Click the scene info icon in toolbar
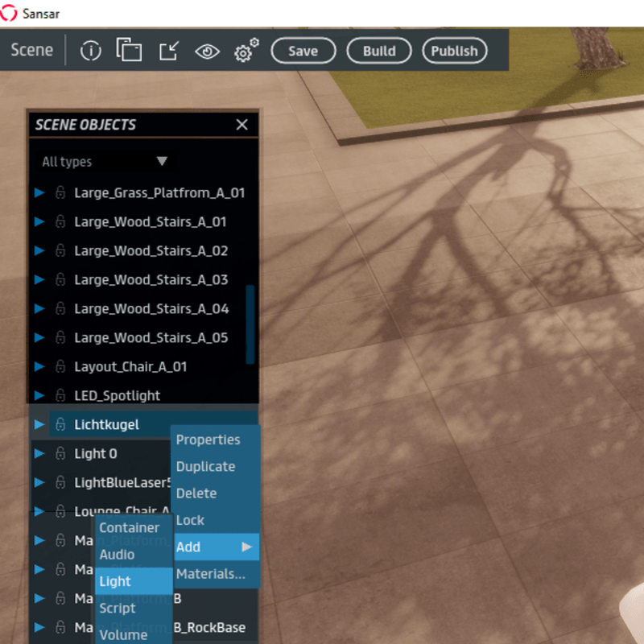Image resolution: width=644 pixels, height=644 pixels. click(91, 51)
